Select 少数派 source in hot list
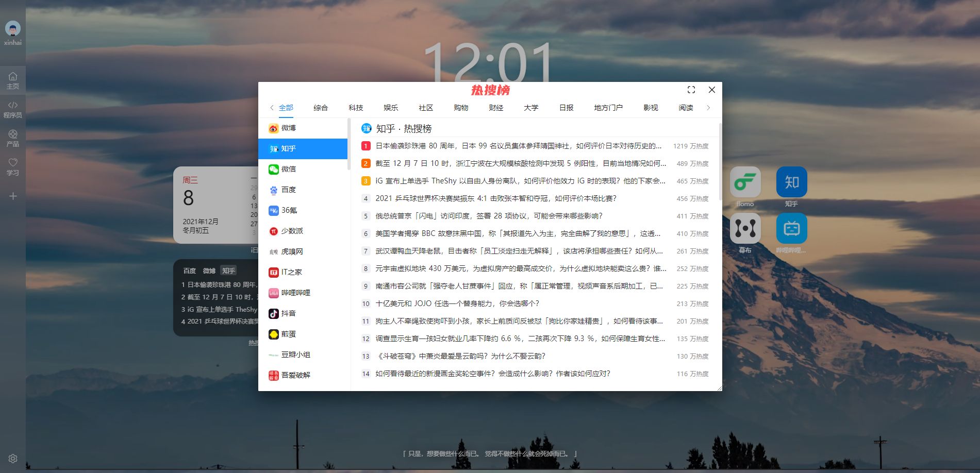980x473 pixels. (x=303, y=231)
